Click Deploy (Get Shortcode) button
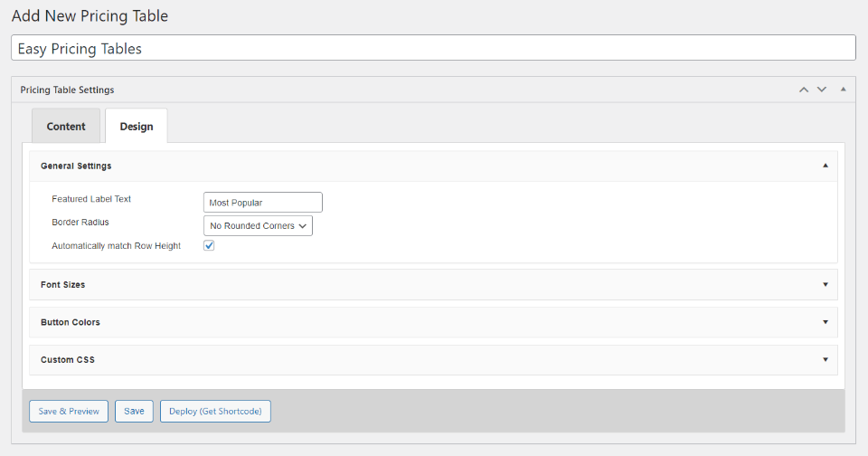Viewport: 868px width, 456px height. tap(215, 411)
